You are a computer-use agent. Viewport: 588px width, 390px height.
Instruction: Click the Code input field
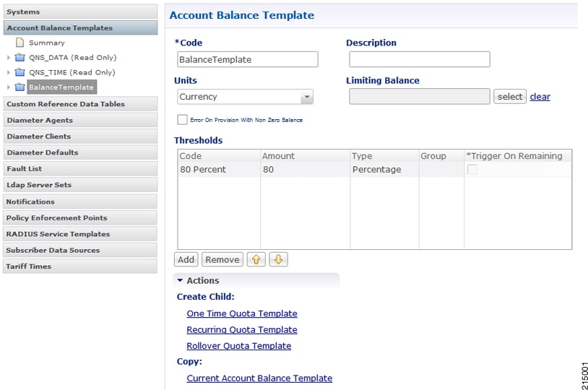pyautogui.click(x=248, y=59)
